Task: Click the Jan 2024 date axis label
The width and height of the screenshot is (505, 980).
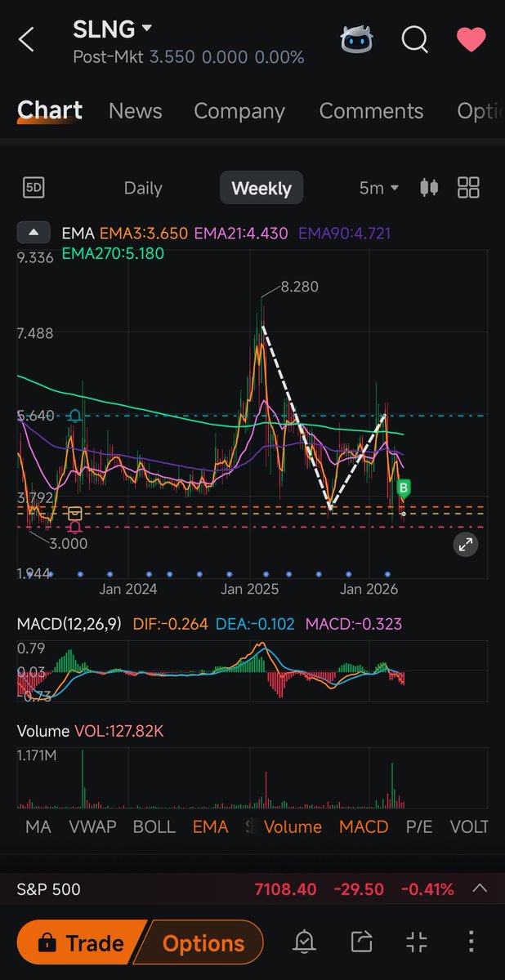Action: click(128, 589)
